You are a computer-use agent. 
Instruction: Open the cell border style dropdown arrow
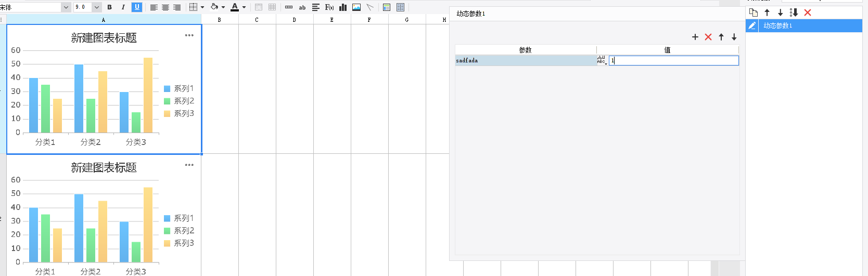coord(202,7)
